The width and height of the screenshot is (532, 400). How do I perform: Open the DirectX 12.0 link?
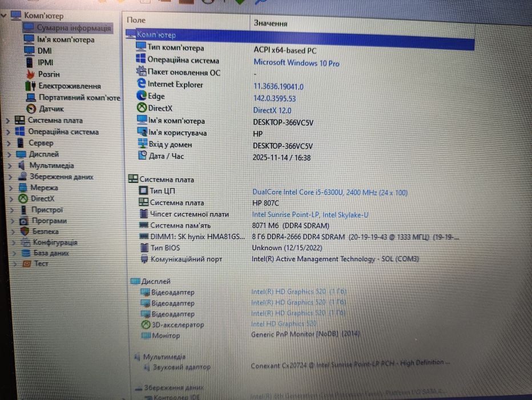point(272,110)
